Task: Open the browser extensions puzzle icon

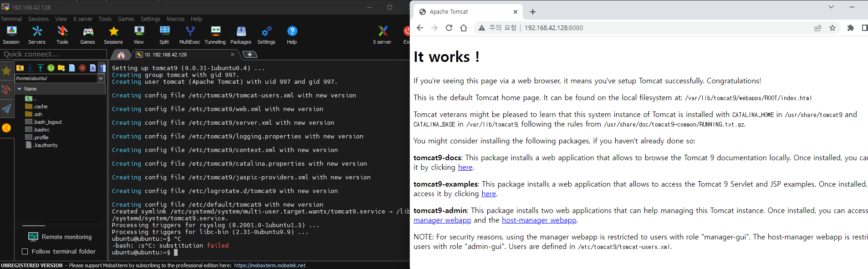Action: click(850, 28)
